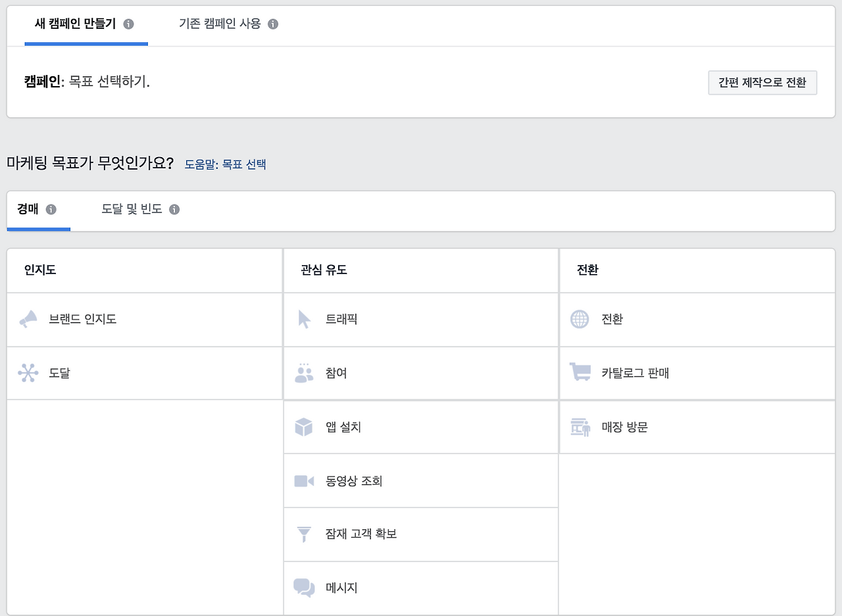
Task: Click the 메시지 speech bubble icon
Action: [304, 588]
